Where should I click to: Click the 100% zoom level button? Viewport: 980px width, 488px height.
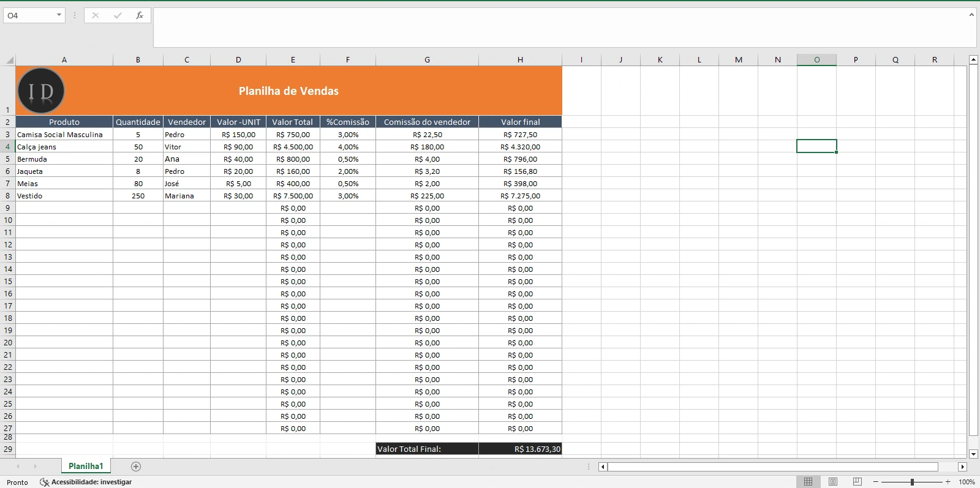click(967, 482)
